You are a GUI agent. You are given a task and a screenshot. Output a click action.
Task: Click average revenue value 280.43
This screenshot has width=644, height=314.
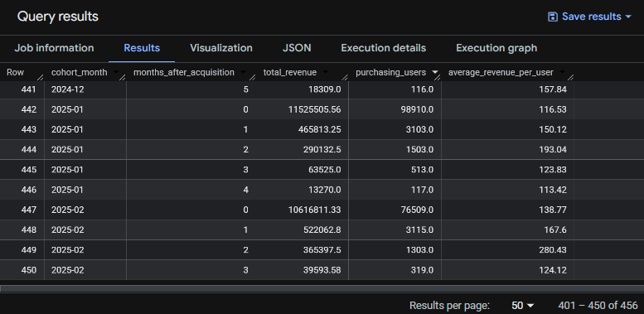pyautogui.click(x=553, y=250)
